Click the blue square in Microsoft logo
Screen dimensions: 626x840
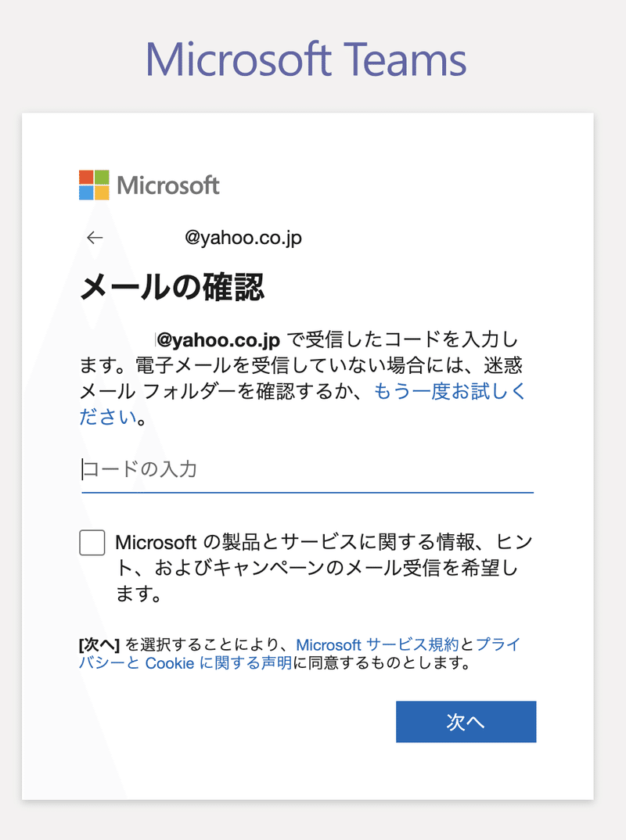(85, 193)
